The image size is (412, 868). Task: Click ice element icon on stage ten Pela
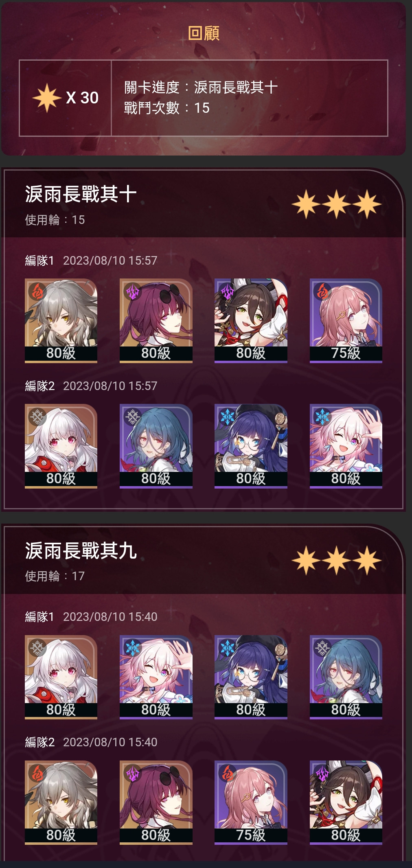click(227, 417)
